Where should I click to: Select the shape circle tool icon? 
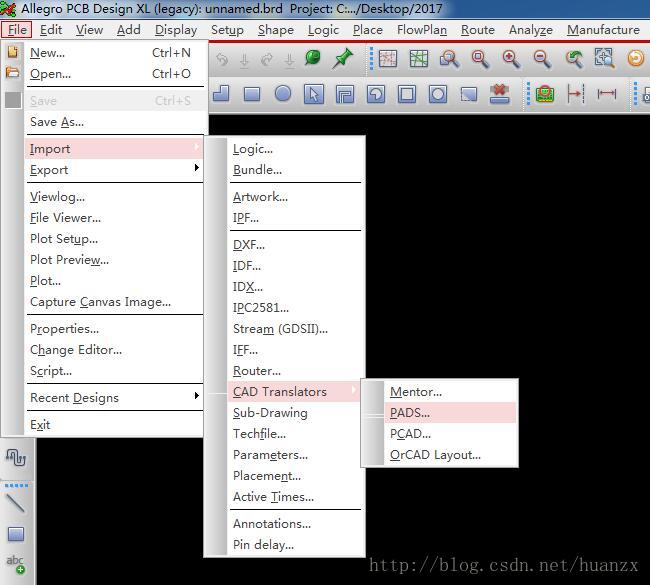point(283,94)
